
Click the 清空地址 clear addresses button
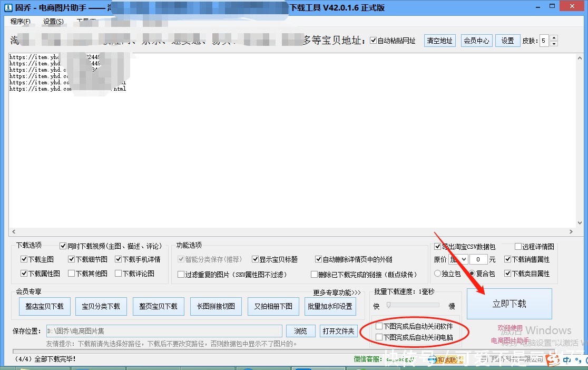[x=439, y=40]
